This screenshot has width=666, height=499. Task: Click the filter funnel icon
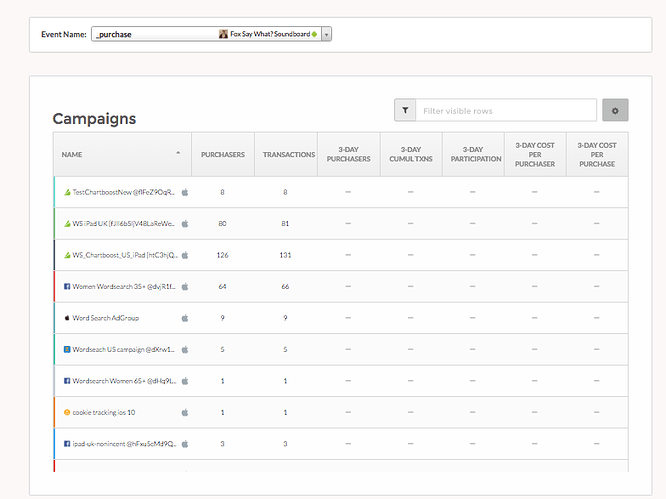click(x=405, y=110)
